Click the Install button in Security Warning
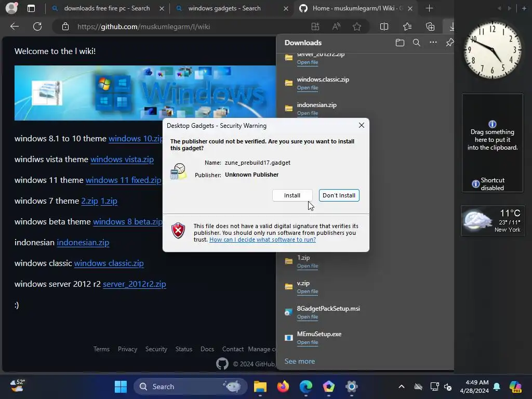This screenshot has width=532, height=399. [x=292, y=195]
